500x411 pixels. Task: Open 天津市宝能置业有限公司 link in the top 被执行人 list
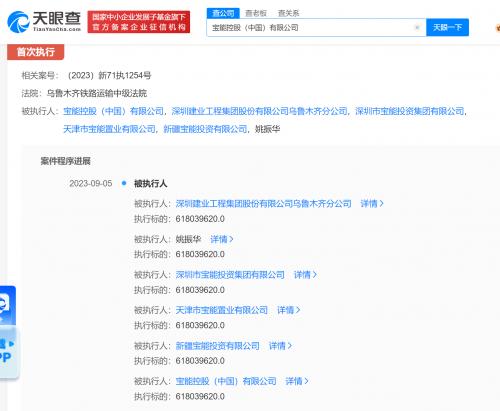pos(109,129)
